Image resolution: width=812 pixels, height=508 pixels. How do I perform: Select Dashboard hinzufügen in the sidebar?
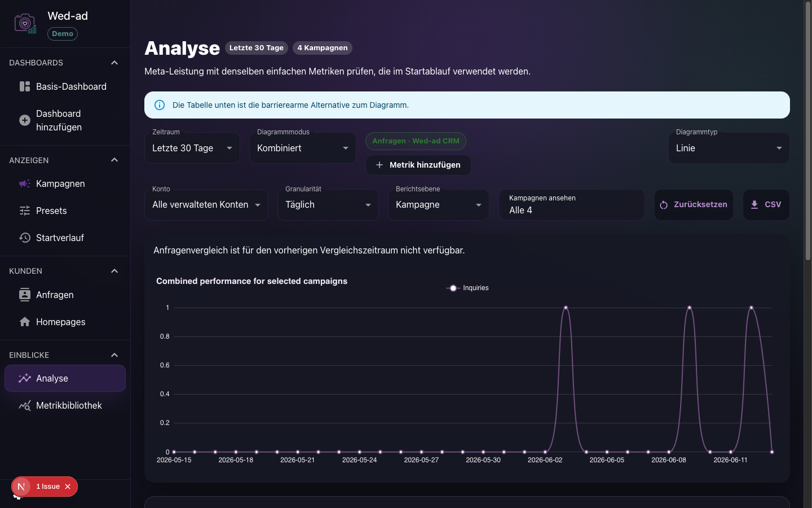65,120
